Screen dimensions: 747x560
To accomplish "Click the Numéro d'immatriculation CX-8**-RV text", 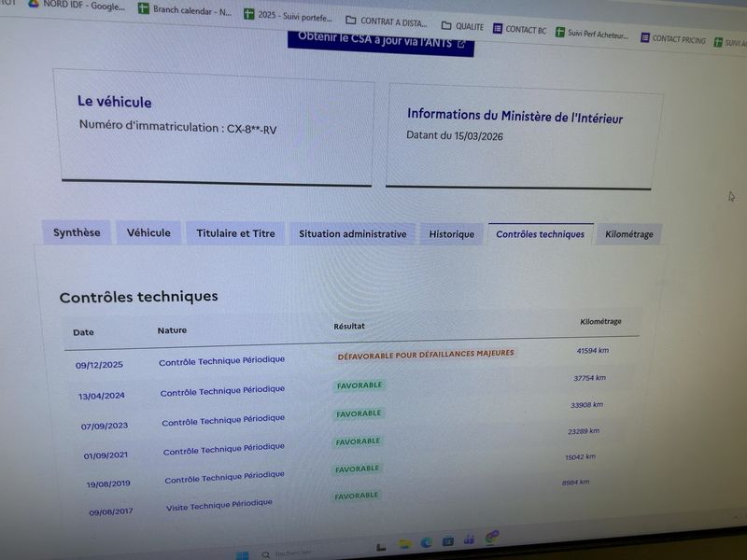I will click(177, 127).
